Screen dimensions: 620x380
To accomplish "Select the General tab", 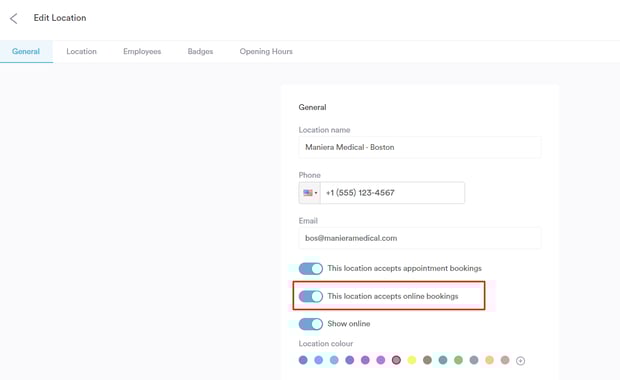I will click(26, 51).
